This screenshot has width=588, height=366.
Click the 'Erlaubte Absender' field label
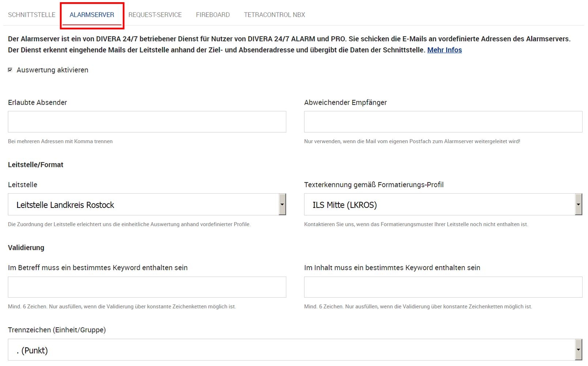coord(37,102)
